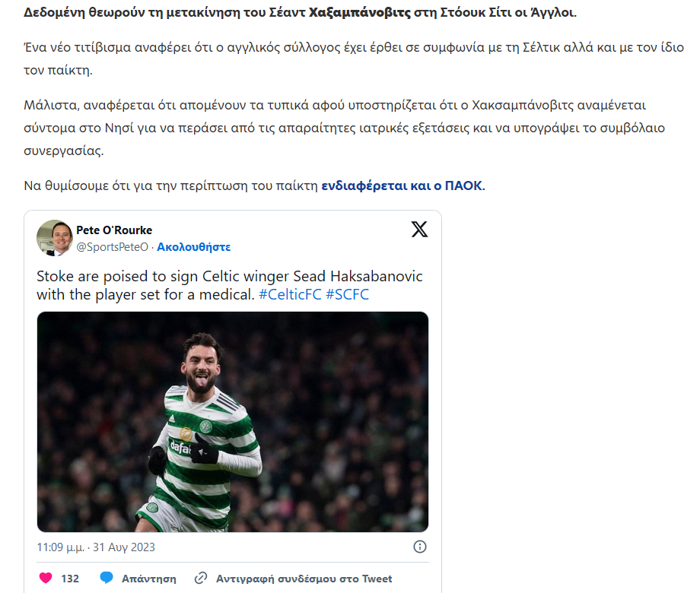Click 'Αντιγραφή συνδέσμου στο Tweet' button
Screen dimensions: 700x593
304,579
